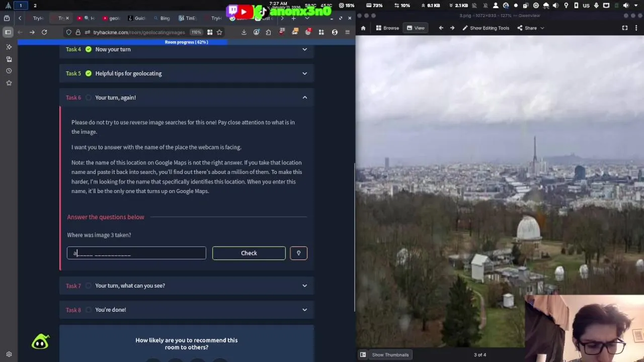Open system volume speaker tray icon
The width and height of the screenshot is (644, 362).
pyautogui.click(x=626, y=6)
